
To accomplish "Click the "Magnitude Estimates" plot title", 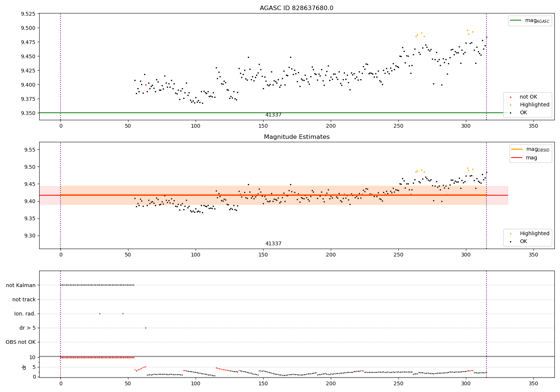I will (296, 137).
